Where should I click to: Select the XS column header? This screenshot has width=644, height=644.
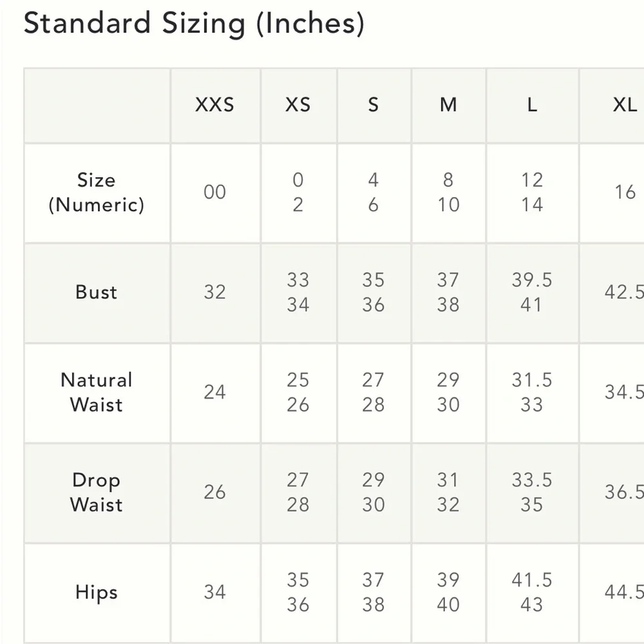(x=298, y=105)
